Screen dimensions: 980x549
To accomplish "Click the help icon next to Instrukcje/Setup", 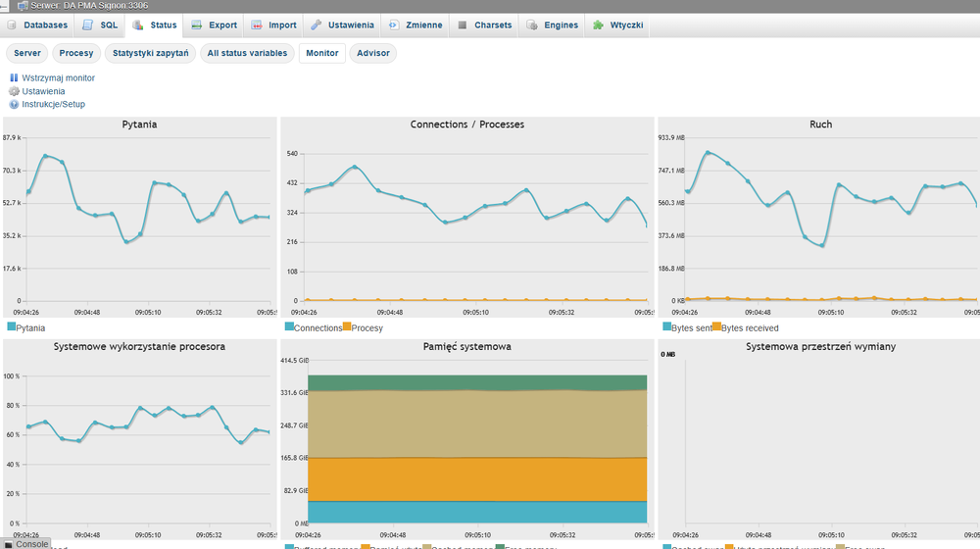I will [14, 104].
